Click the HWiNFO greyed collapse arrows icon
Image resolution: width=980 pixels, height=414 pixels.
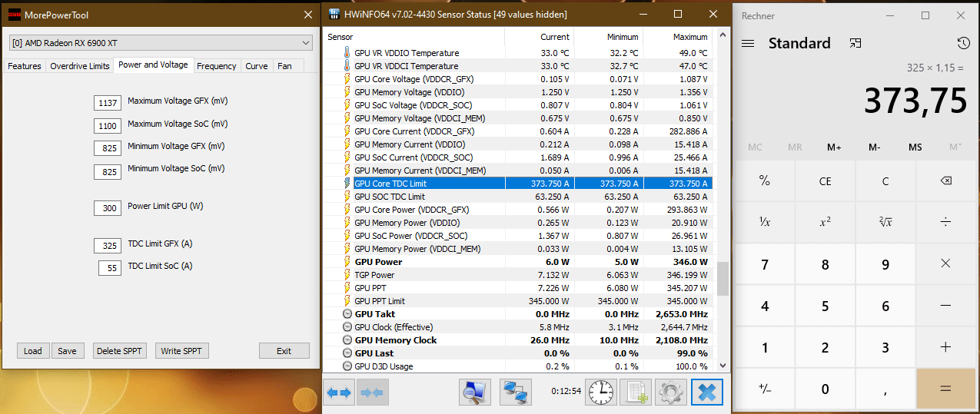[x=374, y=392]
